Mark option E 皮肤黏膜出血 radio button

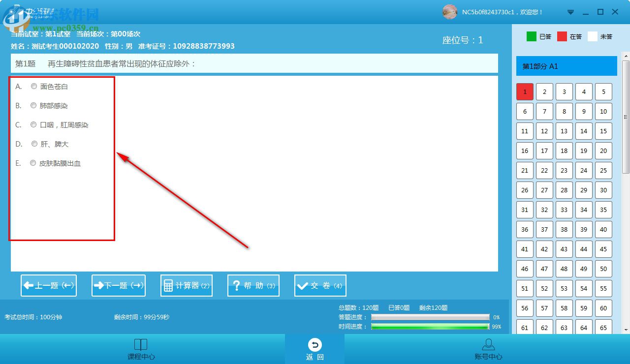(33, 163)
